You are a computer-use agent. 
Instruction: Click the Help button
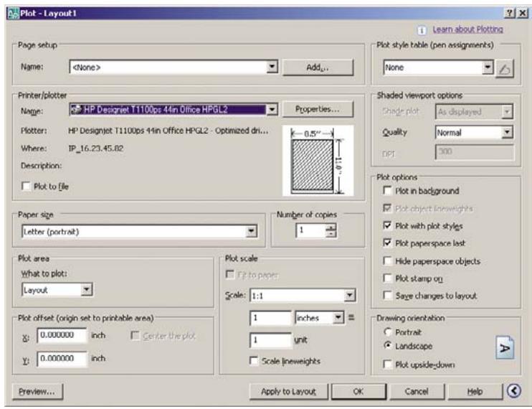(475, 392)
